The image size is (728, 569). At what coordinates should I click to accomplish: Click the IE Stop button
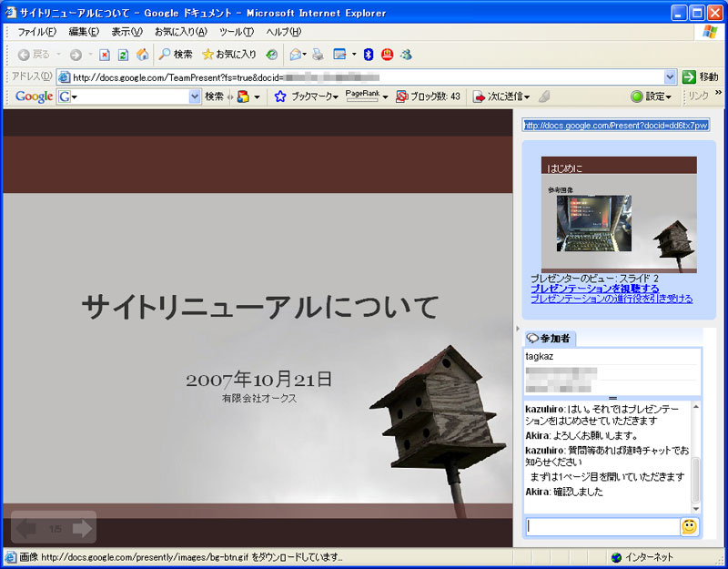pos(105,55)
